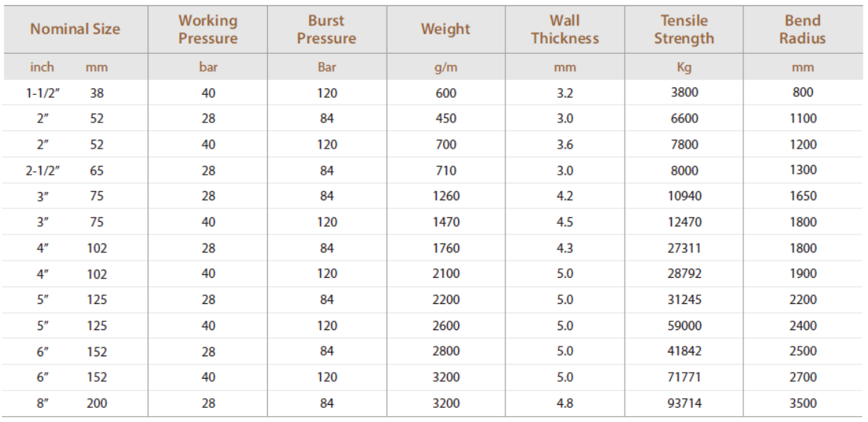Viewport: 868px width, 422px height.
Task: Click the g/m unit label
Action: (446, 67)
